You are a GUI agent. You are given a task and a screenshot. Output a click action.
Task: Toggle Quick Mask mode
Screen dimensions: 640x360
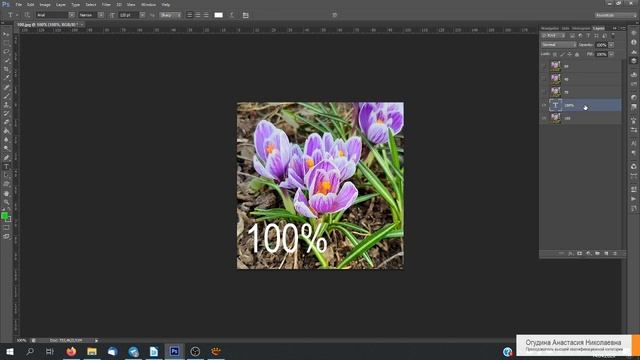(7, 228)
